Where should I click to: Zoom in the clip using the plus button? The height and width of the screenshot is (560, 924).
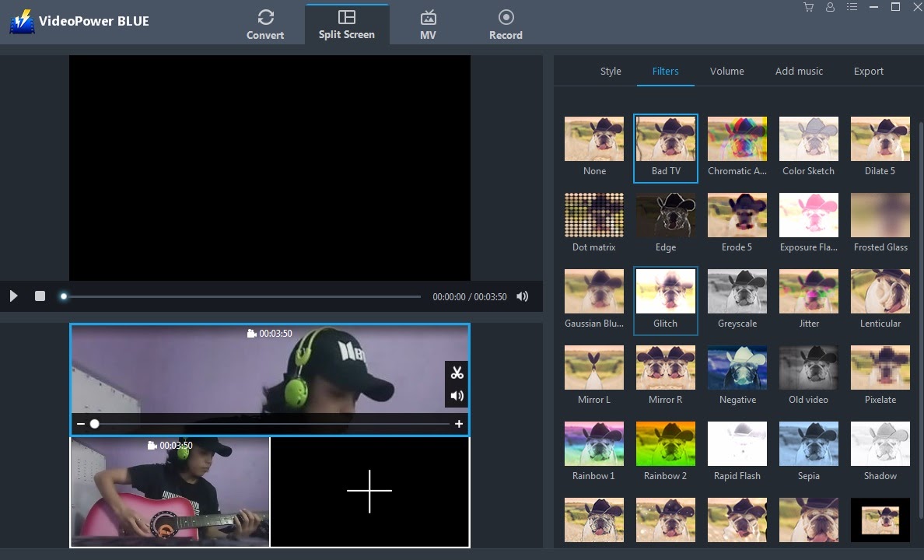click(459, 424)
